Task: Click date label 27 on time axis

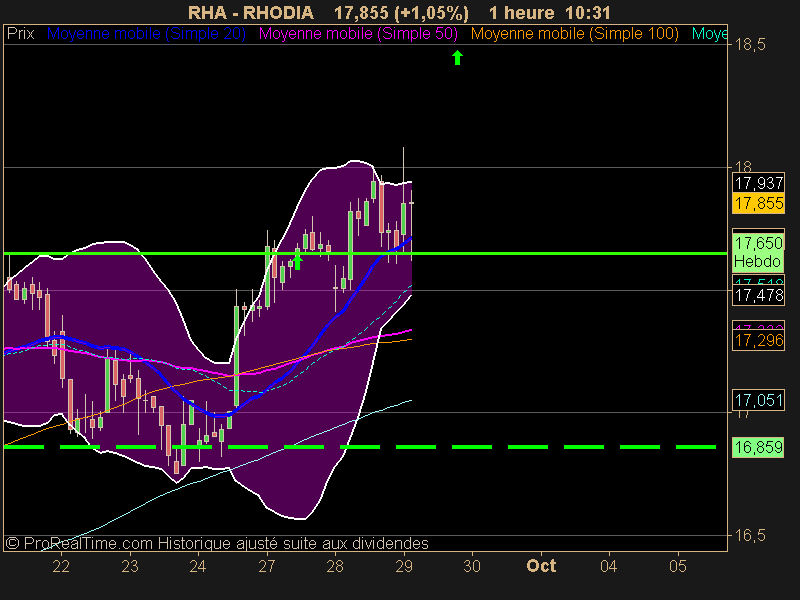Action: tap(267, 566)
